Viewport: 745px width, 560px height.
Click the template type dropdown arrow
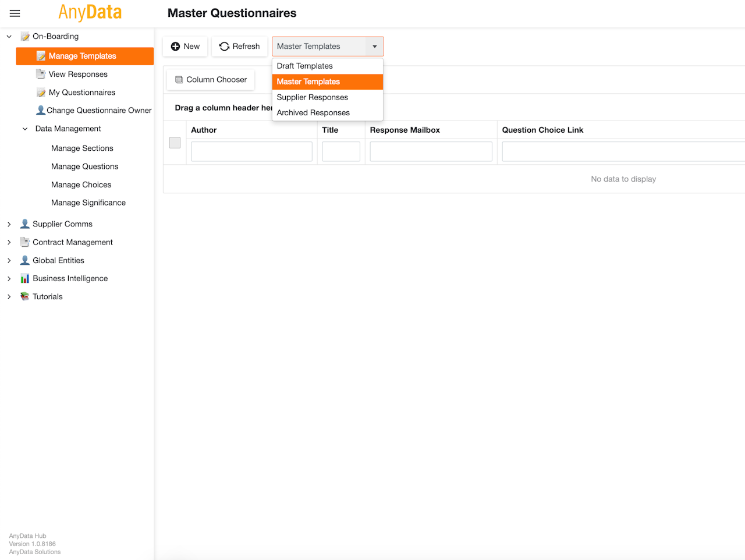[375, 47]
